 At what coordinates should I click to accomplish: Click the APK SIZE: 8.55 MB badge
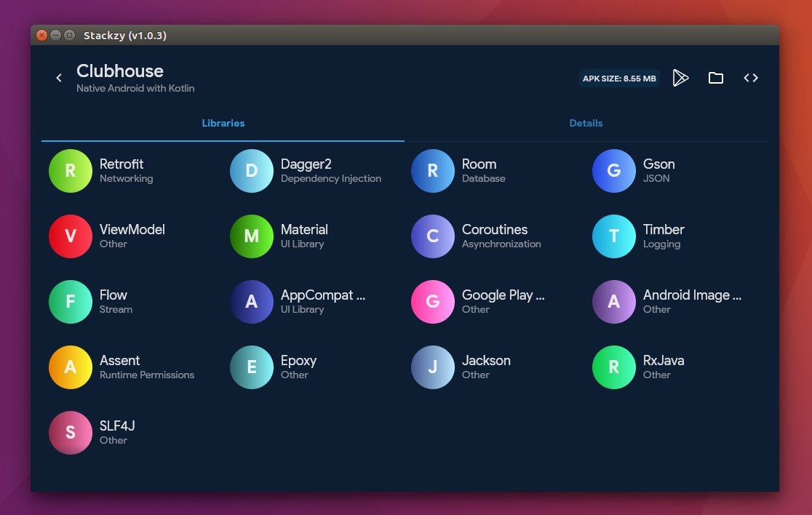coord(619,78)
